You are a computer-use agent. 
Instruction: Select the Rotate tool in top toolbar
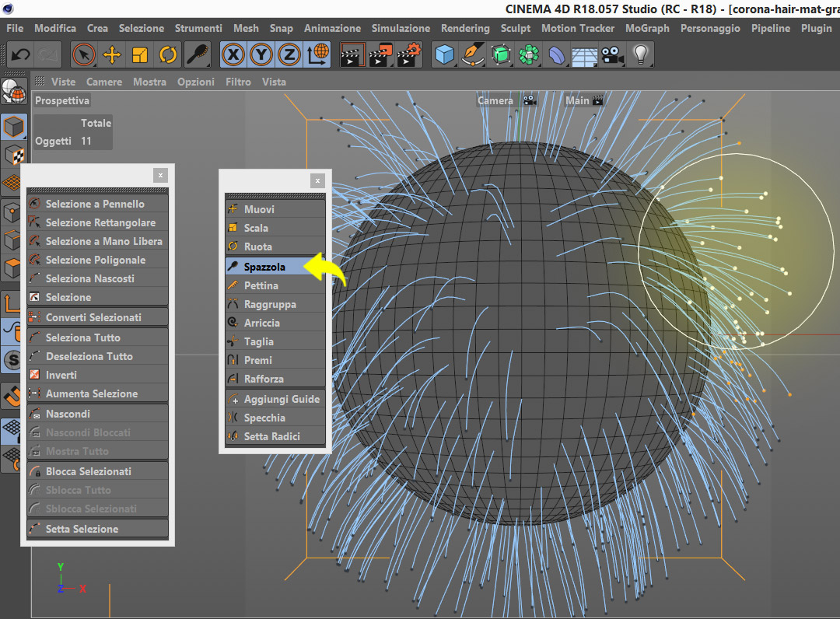(x=168, y=54)
